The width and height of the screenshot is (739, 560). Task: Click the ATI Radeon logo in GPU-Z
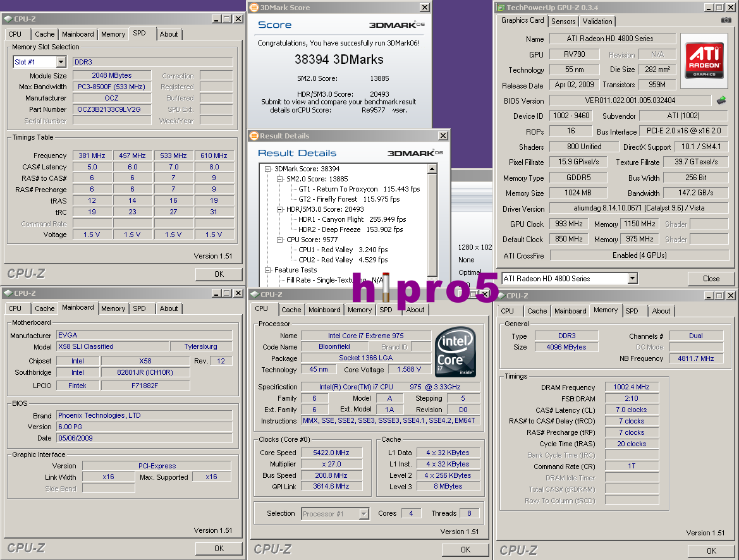pyautogui.click(x=704, y=61)
